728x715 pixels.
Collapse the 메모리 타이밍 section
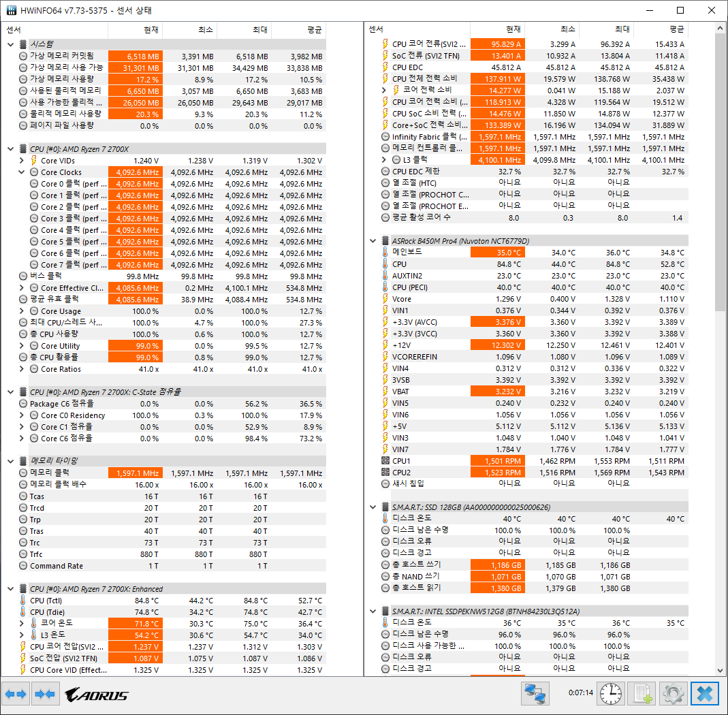tap(10, 461)
